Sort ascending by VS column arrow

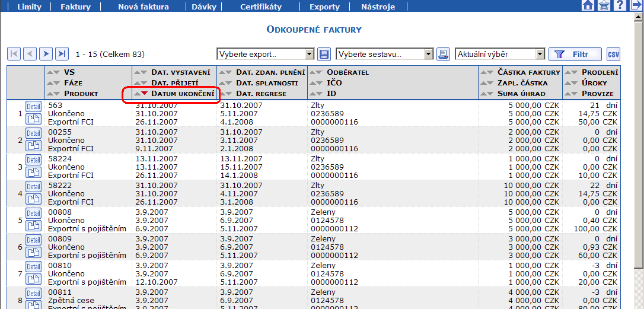tap(50, 72)
